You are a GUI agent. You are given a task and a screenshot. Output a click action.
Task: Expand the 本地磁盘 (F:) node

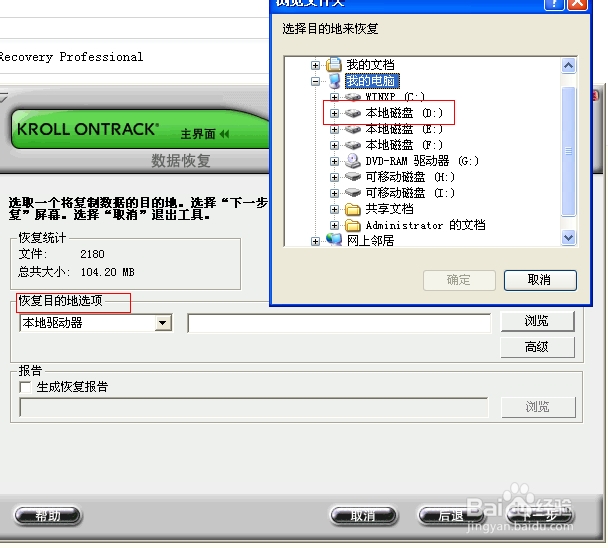[x=334, y=145]
